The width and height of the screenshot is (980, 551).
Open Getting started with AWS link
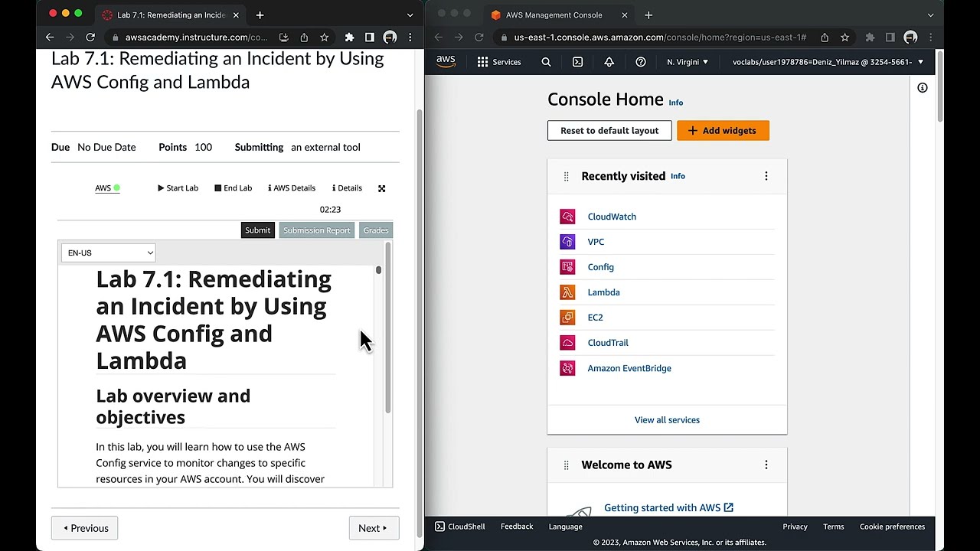668,507
